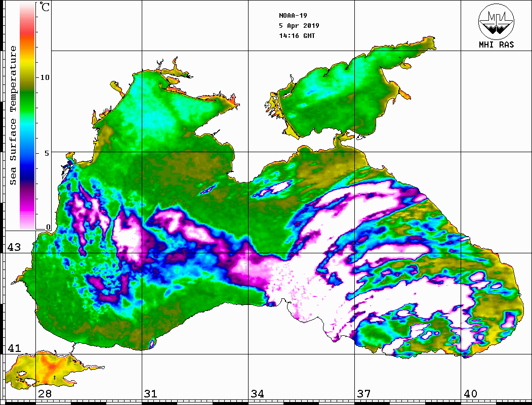
Task: Click the 10 degree mark on the temperature scale
Action: click(46, 77)
